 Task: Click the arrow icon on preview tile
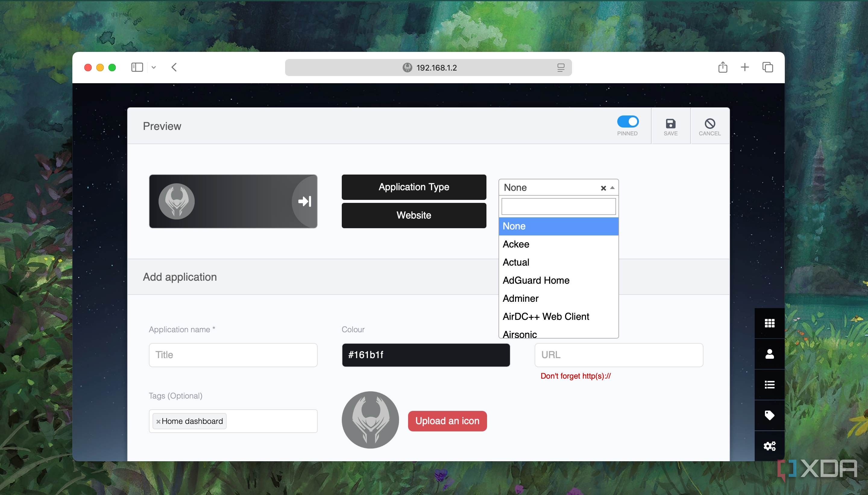click(x=304, y=201)
